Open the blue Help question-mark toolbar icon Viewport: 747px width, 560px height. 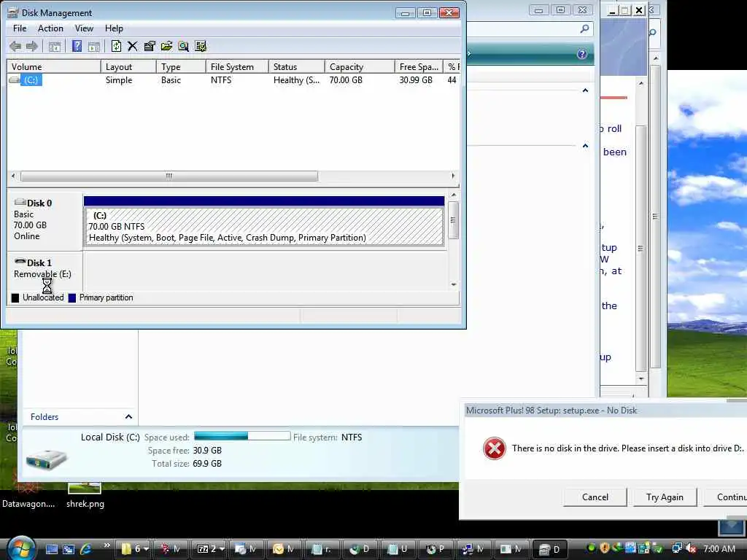coord(77,46)
